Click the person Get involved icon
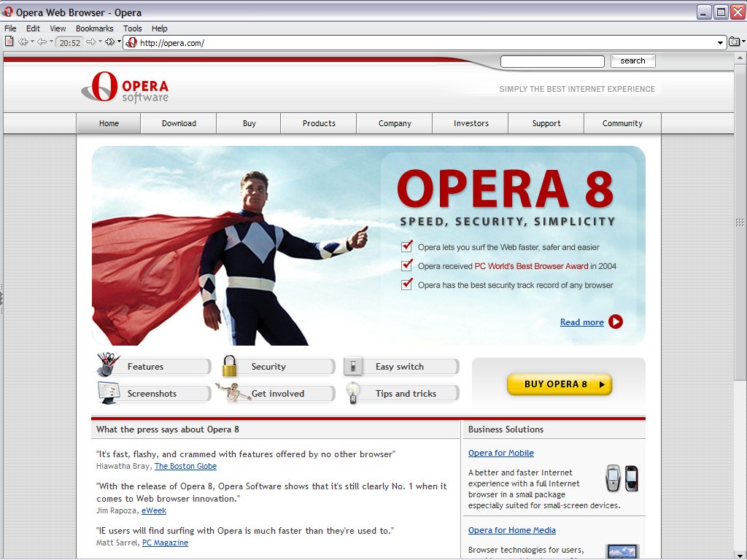 tap(233, 392)
